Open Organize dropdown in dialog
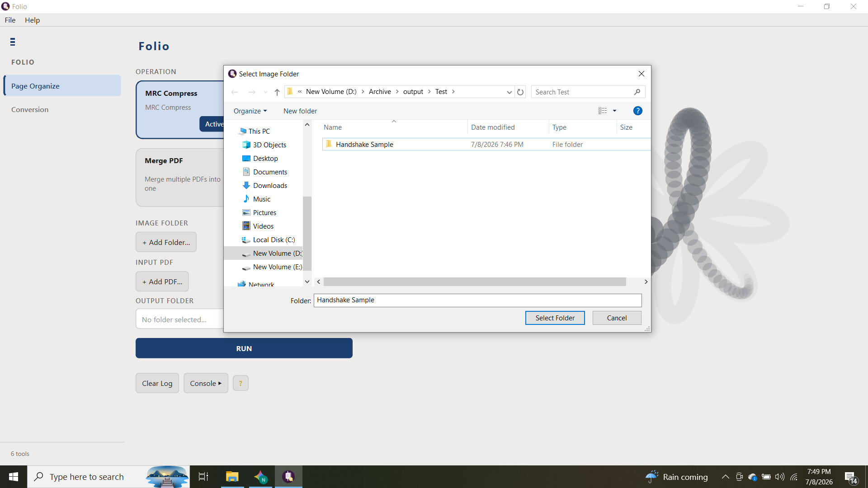 coord(250,111)
